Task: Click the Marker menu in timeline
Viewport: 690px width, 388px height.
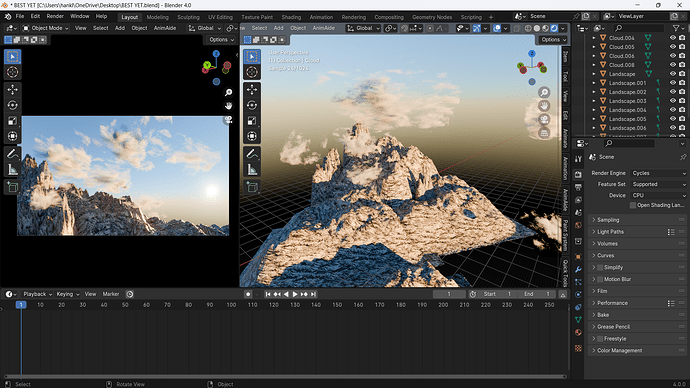Action: point(111,294)
